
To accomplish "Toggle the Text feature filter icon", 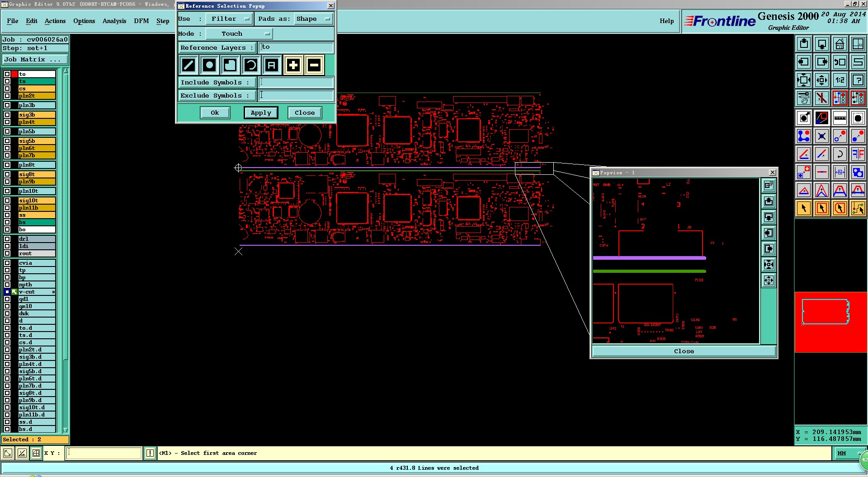I will [x=272, y=65].
